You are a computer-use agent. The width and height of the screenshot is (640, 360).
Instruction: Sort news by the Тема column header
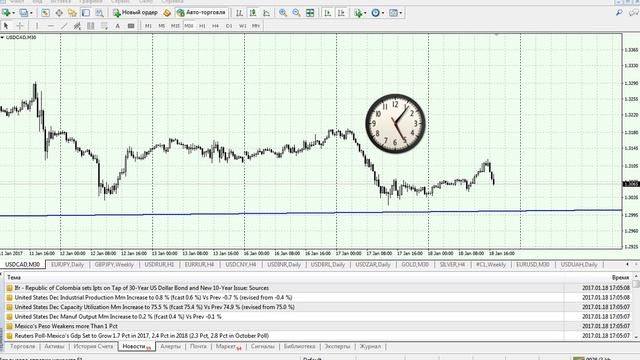[x=14, y=278]
